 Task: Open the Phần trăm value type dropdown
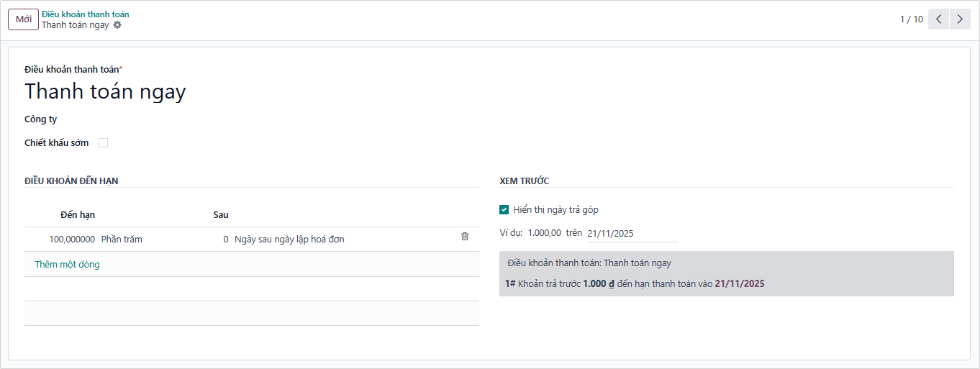point(122,240)
